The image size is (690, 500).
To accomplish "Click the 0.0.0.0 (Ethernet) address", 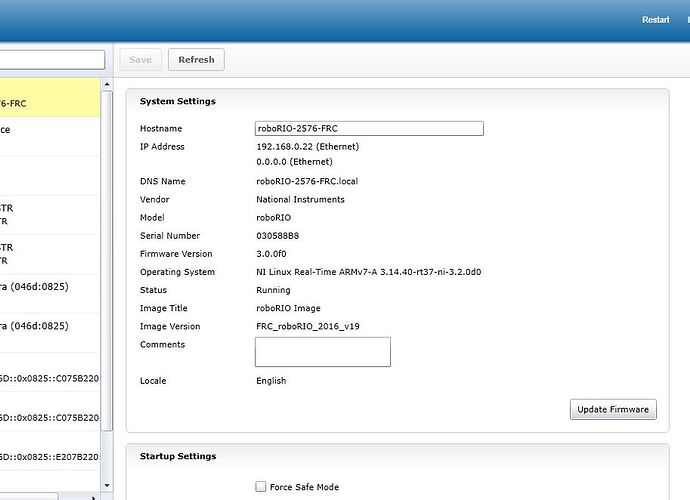I will point(294,162).
